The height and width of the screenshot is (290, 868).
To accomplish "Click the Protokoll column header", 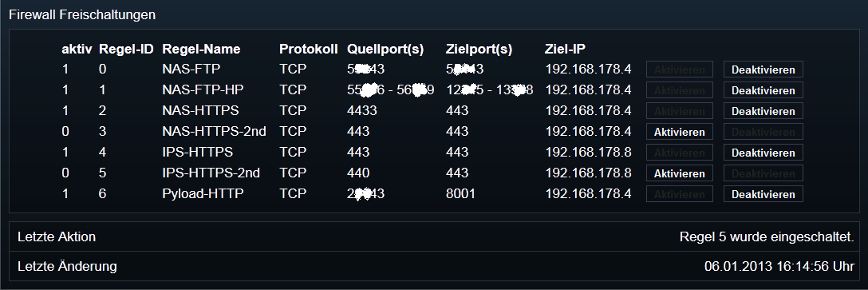I will coord(308,49).
